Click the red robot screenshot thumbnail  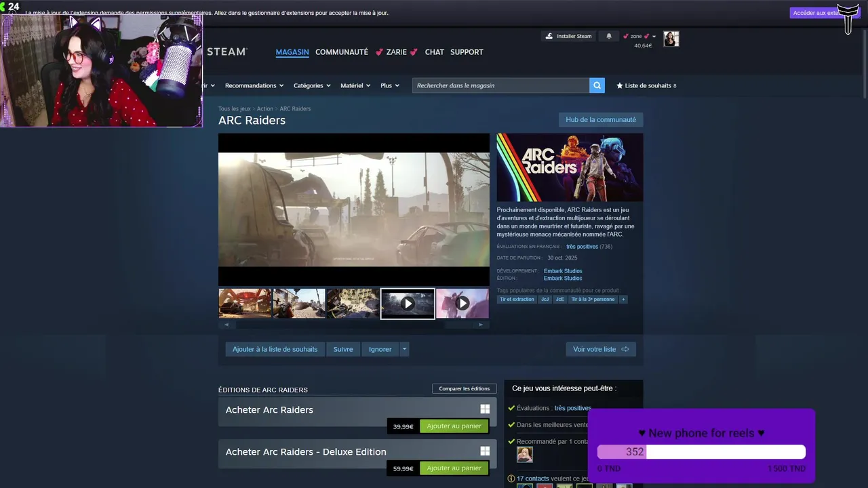pos(245,304)
